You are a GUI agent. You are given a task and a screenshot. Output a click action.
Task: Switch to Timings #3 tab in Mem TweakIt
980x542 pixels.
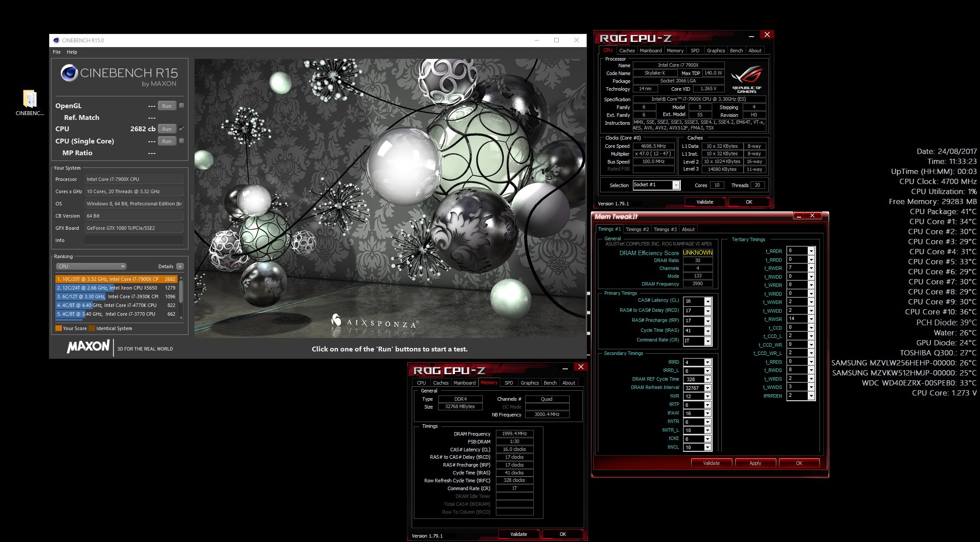pos(665,229)
